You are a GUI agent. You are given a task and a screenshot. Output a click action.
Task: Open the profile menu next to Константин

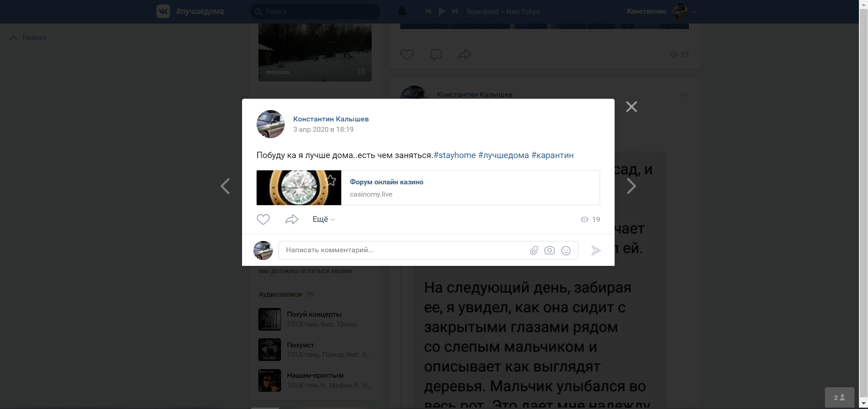[x=693, y=12]
